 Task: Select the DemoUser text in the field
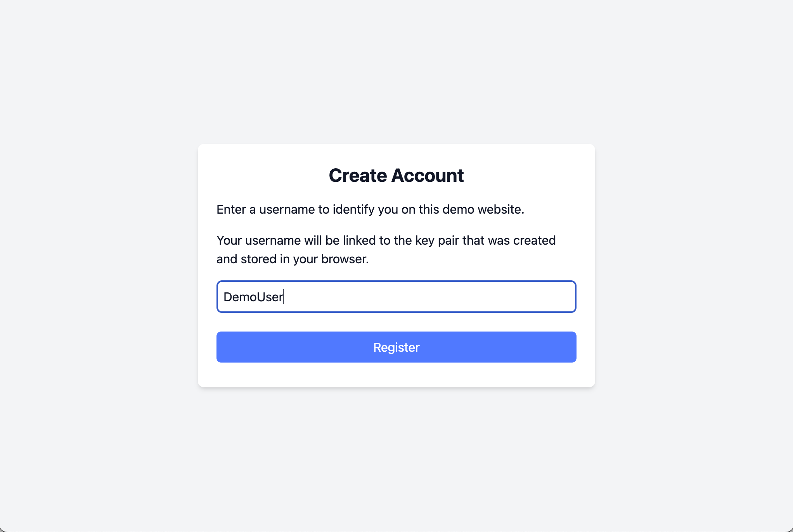[254, 297]
